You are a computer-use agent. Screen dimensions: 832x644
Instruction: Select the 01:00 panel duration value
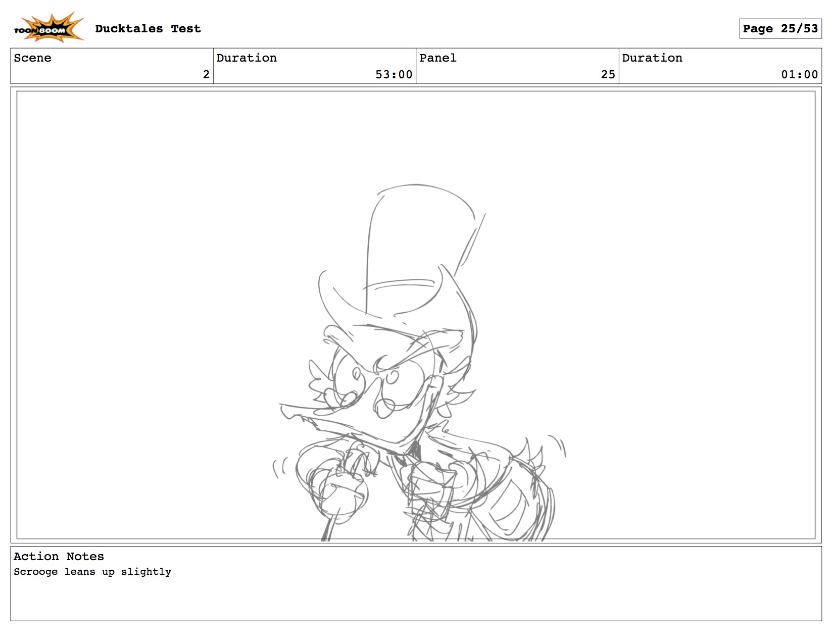[x=799, y=75]
